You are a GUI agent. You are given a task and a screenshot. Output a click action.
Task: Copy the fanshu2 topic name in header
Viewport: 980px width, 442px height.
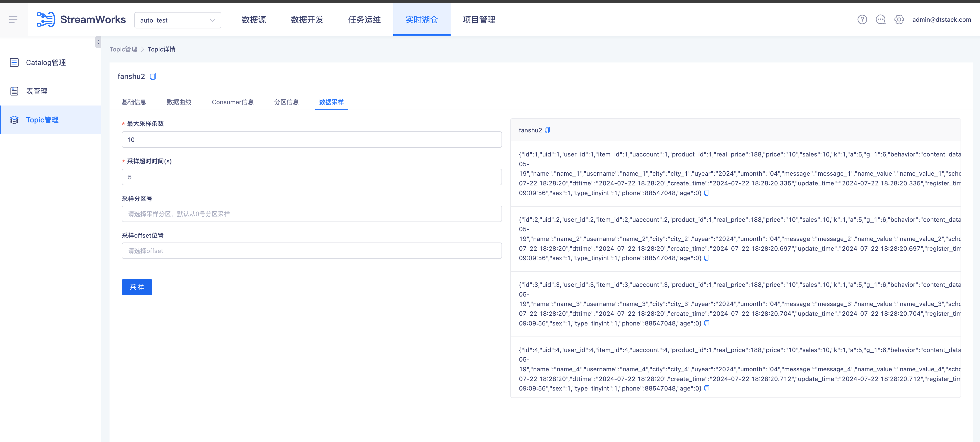click(x=153, y=77)
